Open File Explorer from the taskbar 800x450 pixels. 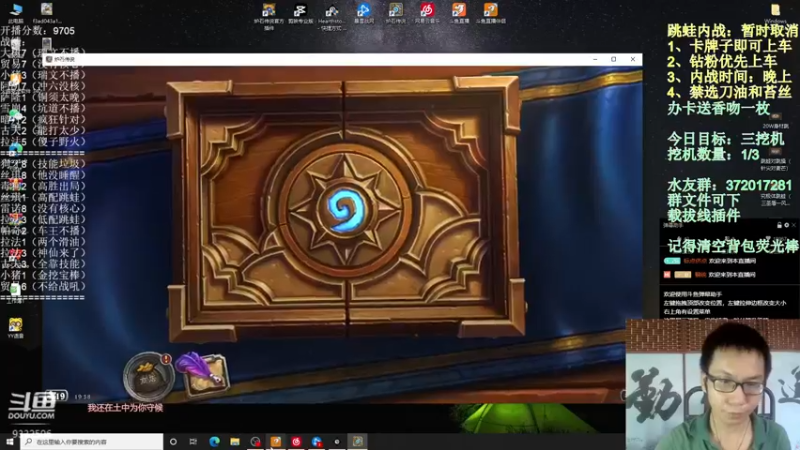click(x=235, y=441)
